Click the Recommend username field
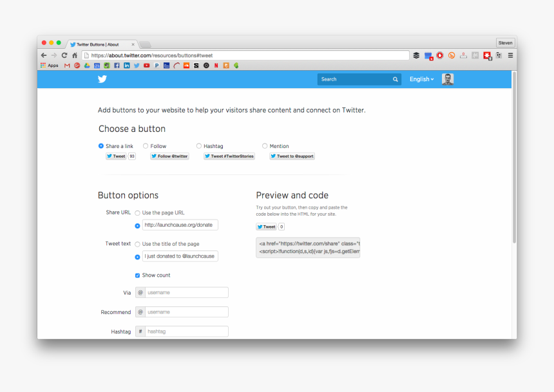This screenshot has height=392, width=554. [187, 312]
